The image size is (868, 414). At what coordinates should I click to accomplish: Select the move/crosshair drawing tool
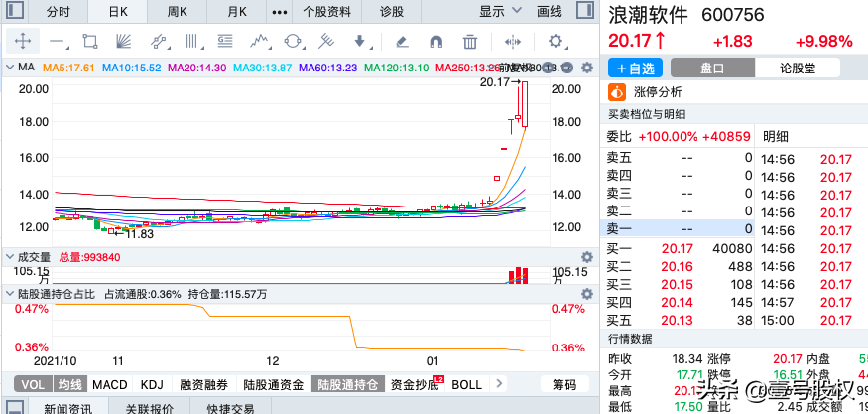[22, 41]
